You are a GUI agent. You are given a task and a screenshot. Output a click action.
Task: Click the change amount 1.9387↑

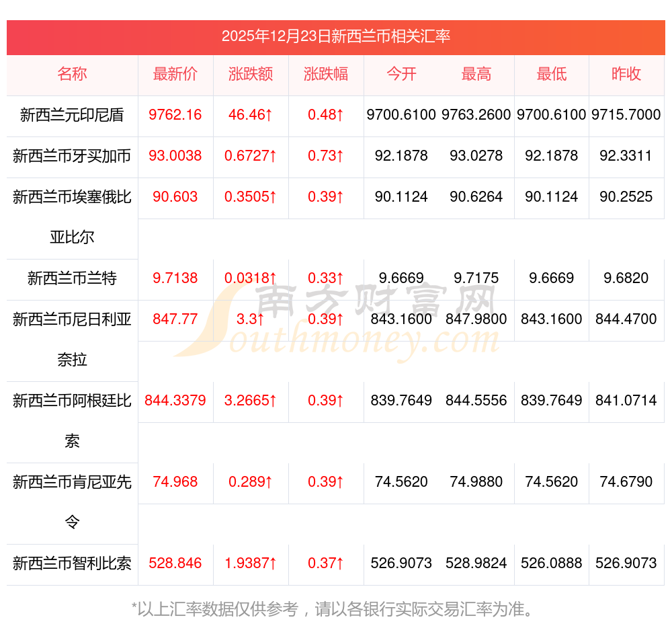coord(251,563)
